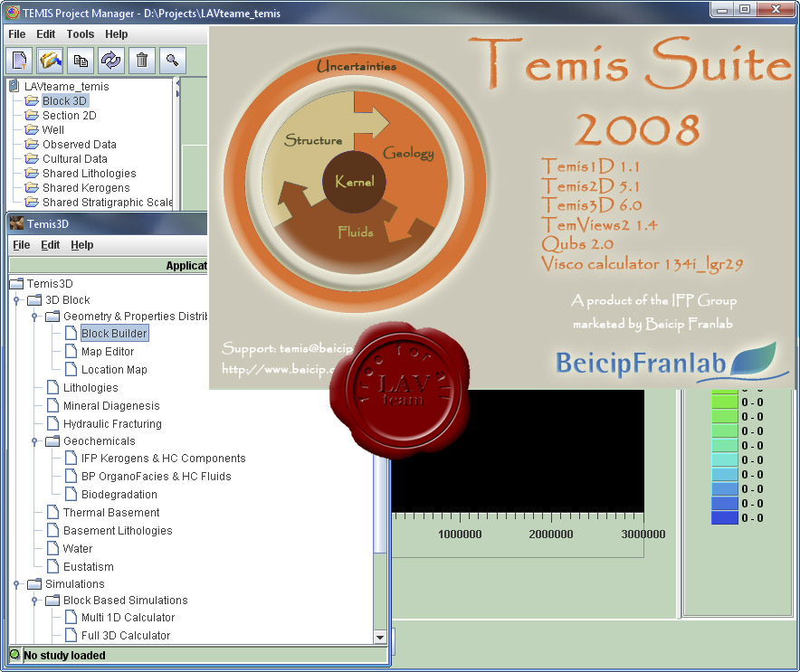This screenshot has width=800, height=672.
Task: Click the folder icon beside Observed Data
Action: (32, 145)
